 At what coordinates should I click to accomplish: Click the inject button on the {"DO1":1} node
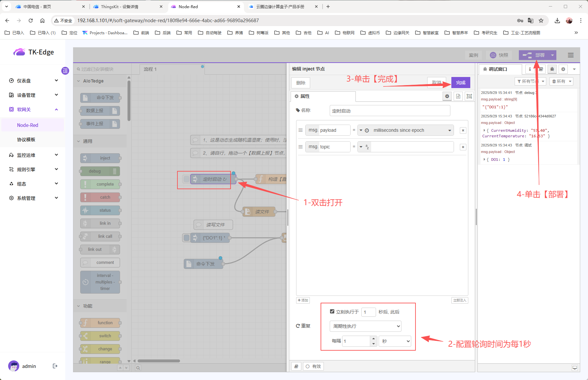click(x=186, y=238)
